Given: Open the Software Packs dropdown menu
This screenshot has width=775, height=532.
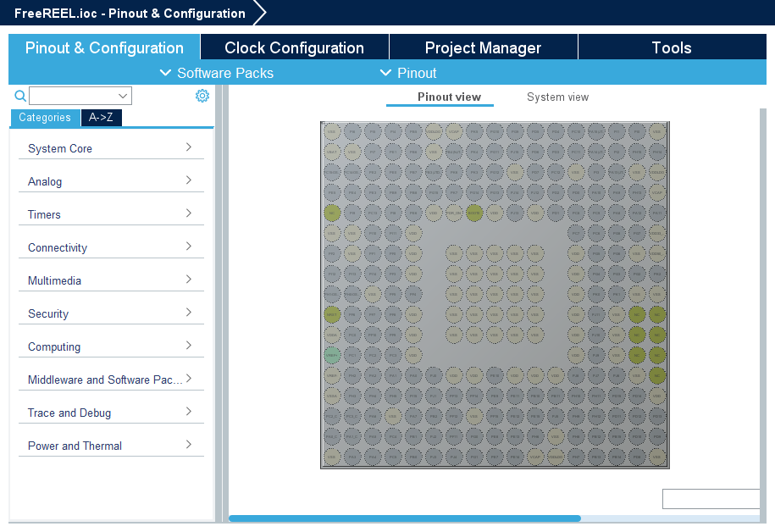Looking at the screenshot, I should point(217,73).
